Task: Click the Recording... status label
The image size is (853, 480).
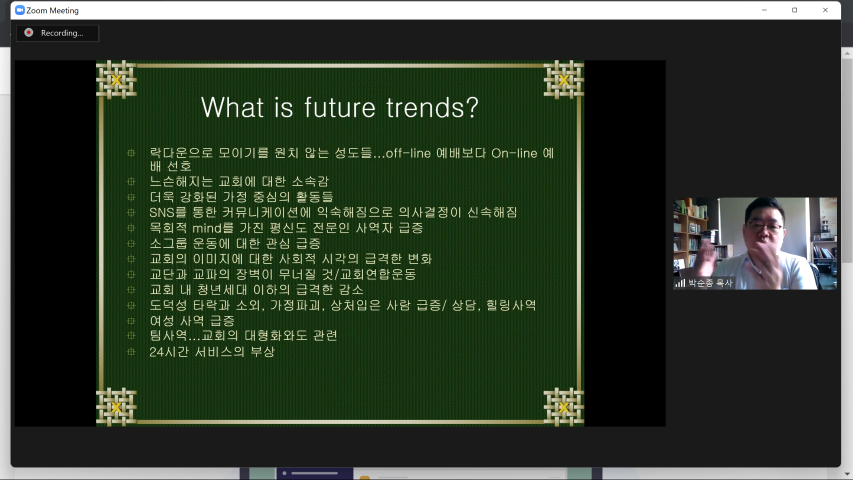Action: tap(62, 33)
